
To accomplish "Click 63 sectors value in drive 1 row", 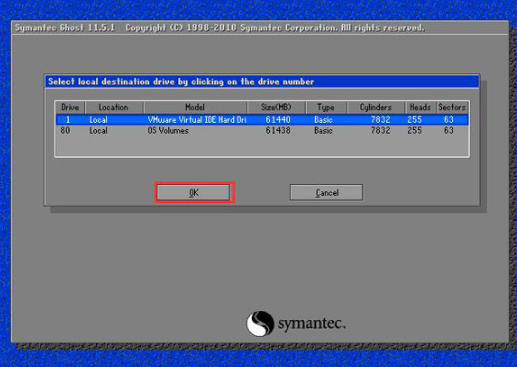I will point(449,120).
